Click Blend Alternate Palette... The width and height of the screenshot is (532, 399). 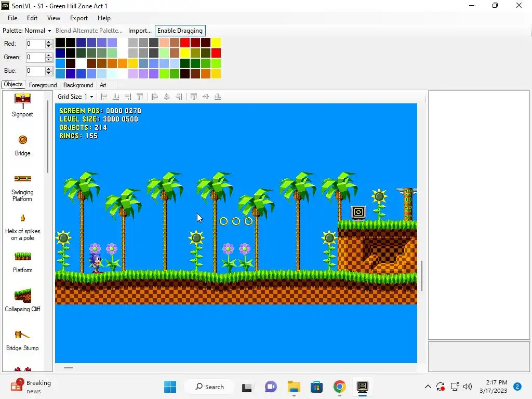click(x=89, y=31)
